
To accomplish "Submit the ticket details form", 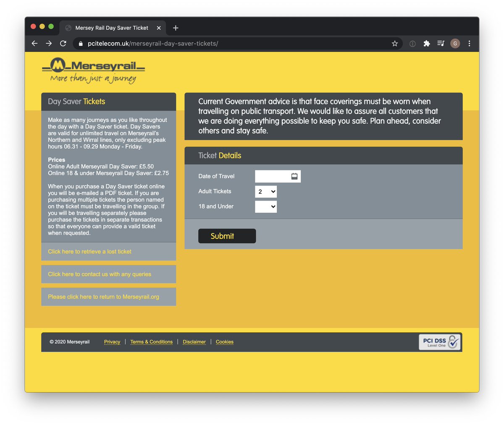I will (x=227, y=236).
